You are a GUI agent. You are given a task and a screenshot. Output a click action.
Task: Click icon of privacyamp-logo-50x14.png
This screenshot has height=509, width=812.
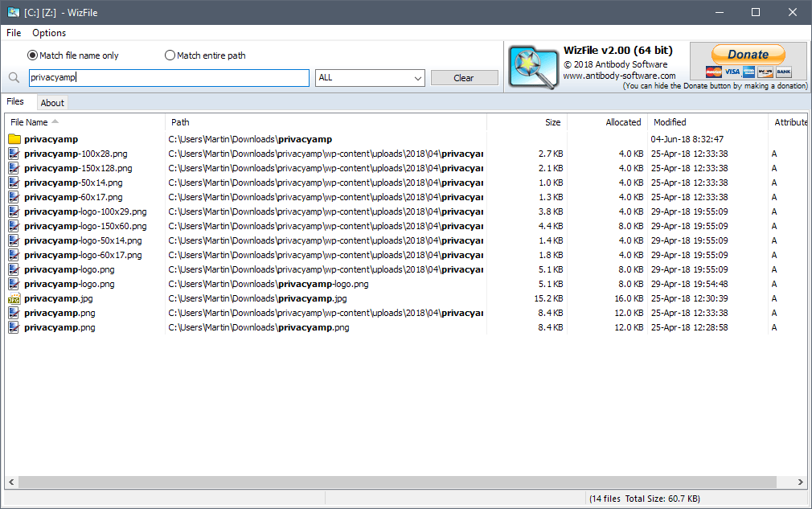14,240
